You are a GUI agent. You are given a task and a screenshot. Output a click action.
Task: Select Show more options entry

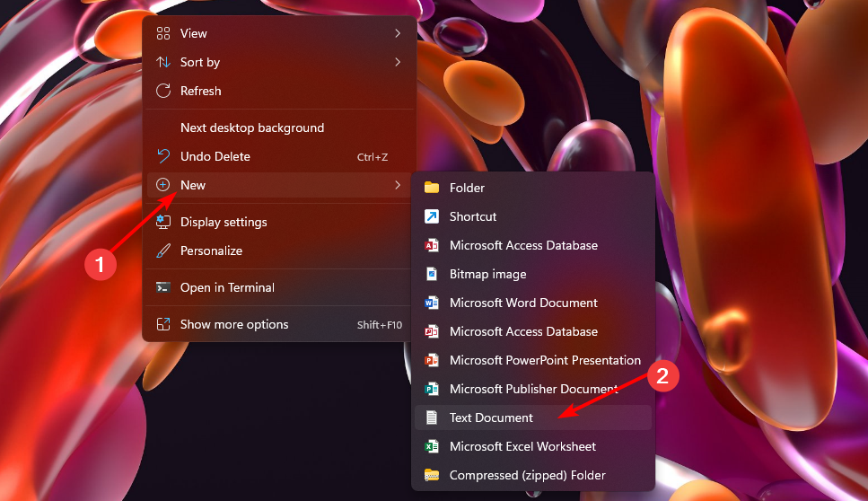coord(280,324)
